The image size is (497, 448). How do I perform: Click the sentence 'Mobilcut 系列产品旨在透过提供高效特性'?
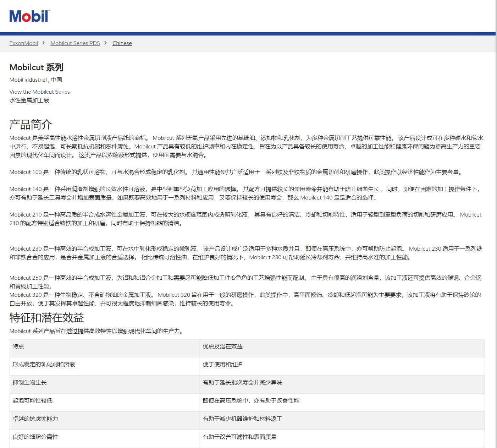click(x=97, y=331)
